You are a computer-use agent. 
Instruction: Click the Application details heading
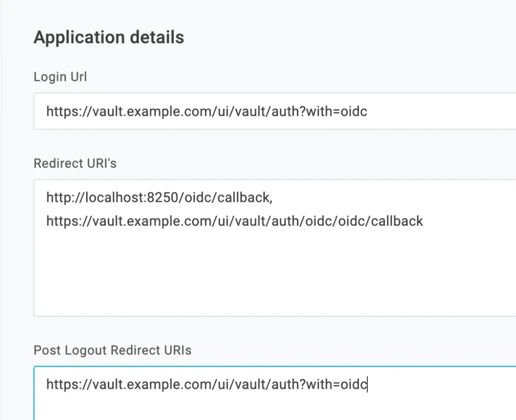tap(109, 37)
